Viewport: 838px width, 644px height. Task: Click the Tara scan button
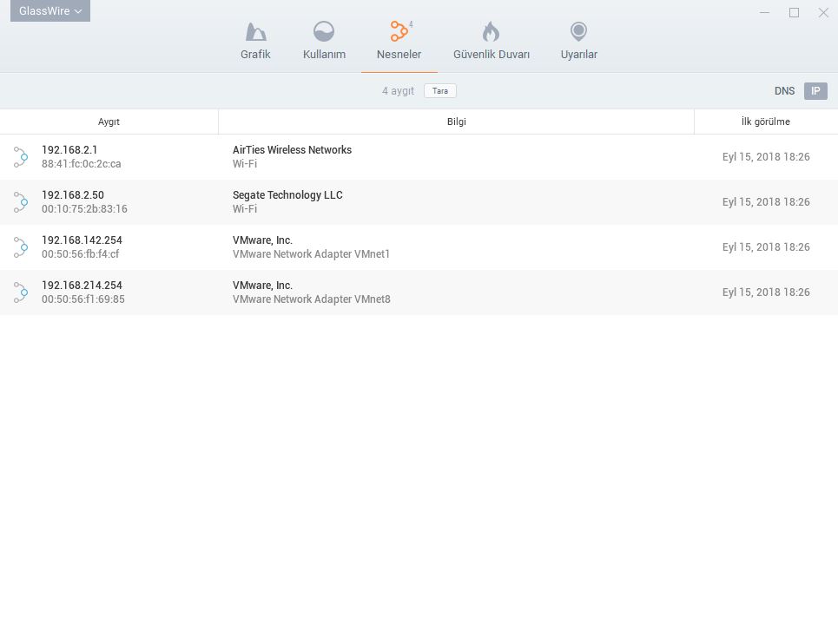tap(440, 91)
